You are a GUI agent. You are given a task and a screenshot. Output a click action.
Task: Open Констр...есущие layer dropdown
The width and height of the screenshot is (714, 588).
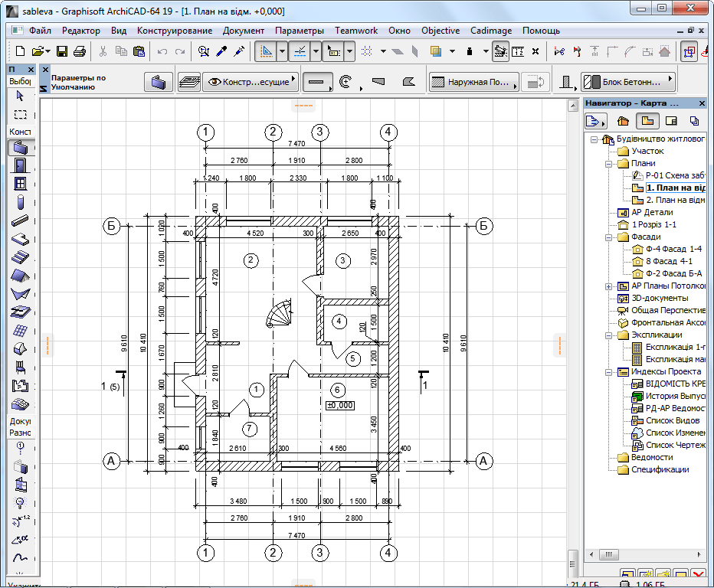251,83
